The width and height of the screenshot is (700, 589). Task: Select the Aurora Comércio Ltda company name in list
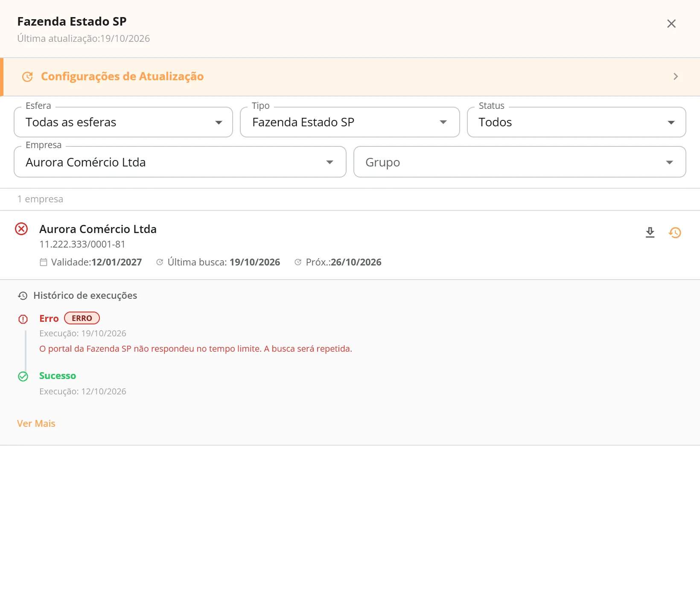[x=98, y=229]
